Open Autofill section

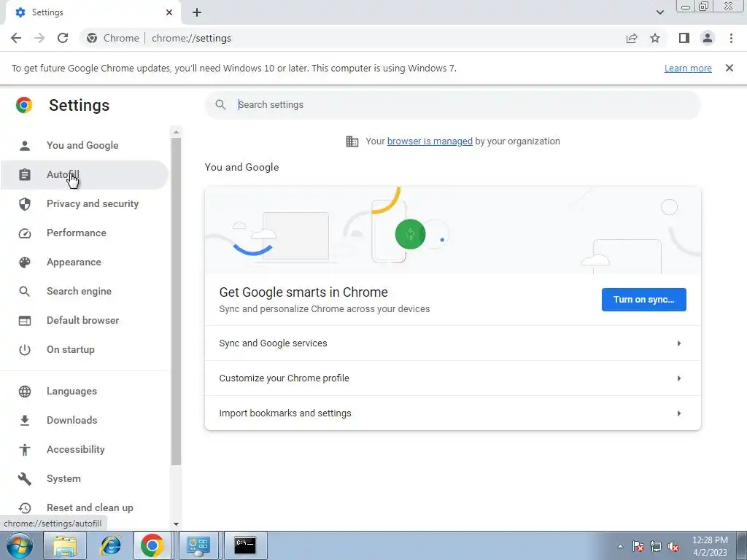pyautogui.click(x=85, y=175)
